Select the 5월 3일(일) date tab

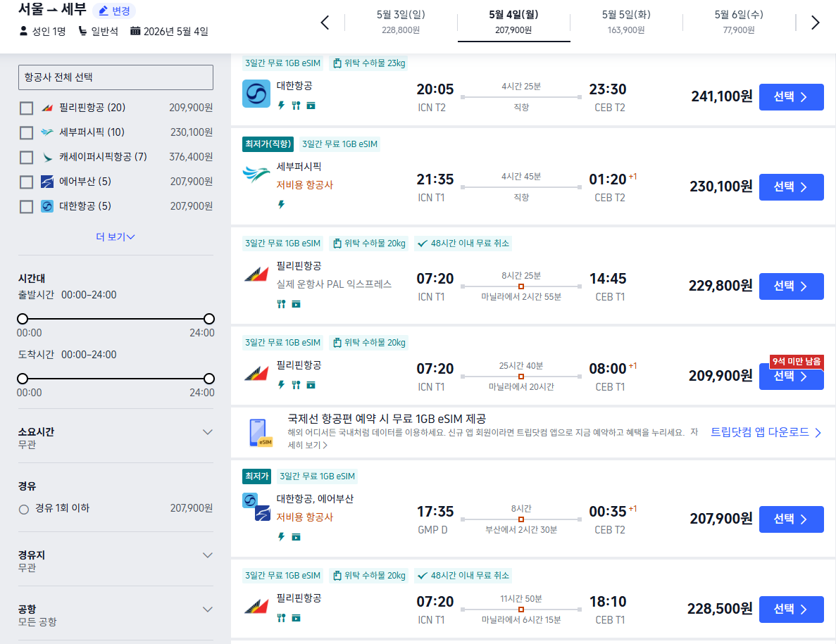[x=401, y=22]
